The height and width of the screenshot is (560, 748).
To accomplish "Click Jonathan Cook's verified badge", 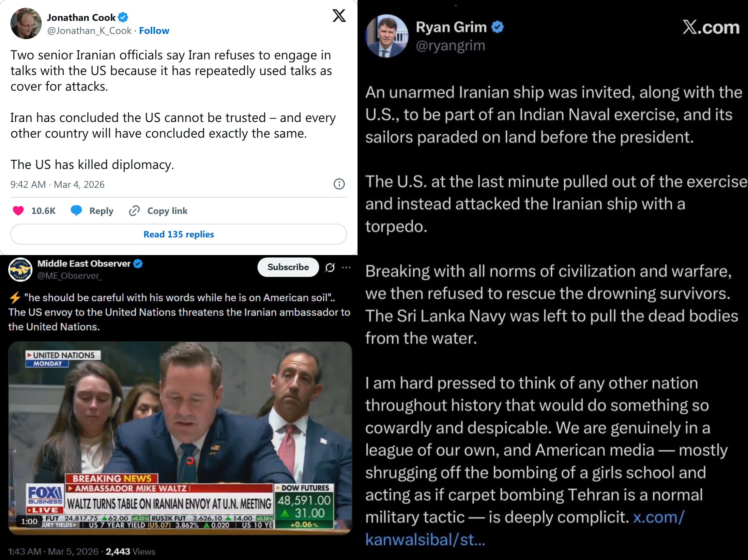I will point(123,17).
